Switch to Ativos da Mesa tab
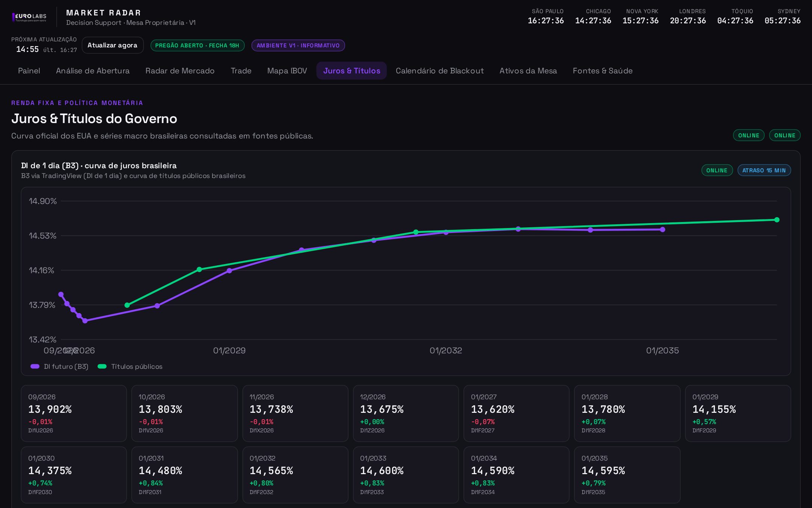Image resolution: width=812 pixels, height=508 pixels. (x=528, y=71)
